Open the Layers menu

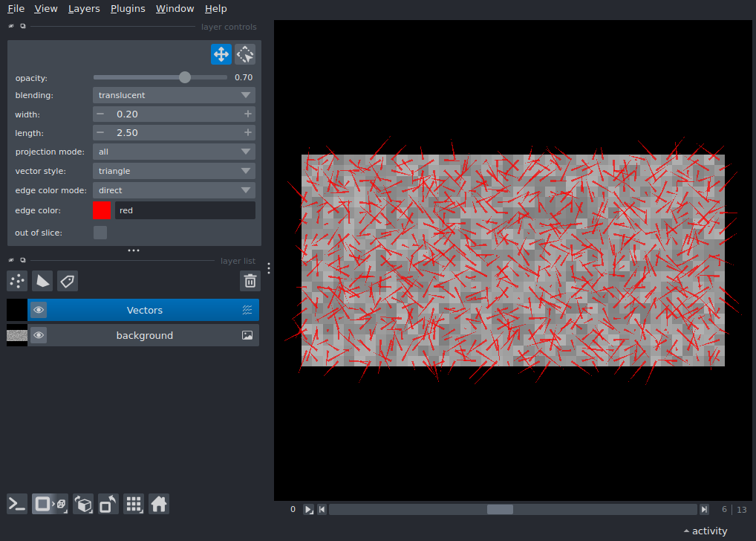point(84,9)
